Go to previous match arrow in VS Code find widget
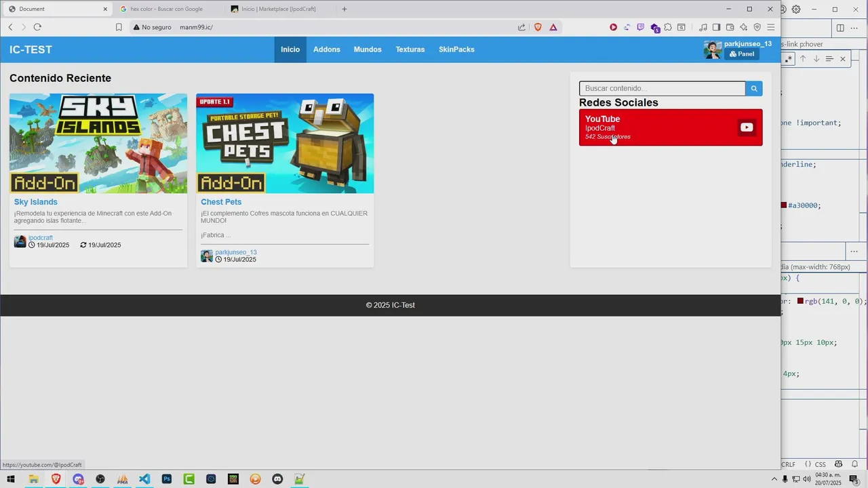Image resolution: width=868 pixels, height=488 pixels. (803, 59)
